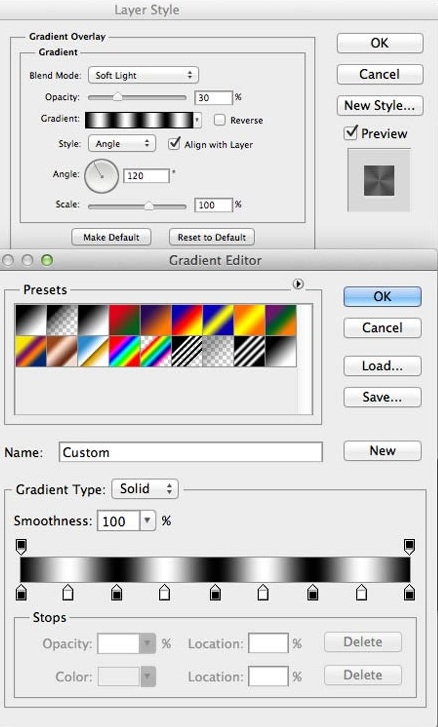Click Make Default button

[111, 237]
